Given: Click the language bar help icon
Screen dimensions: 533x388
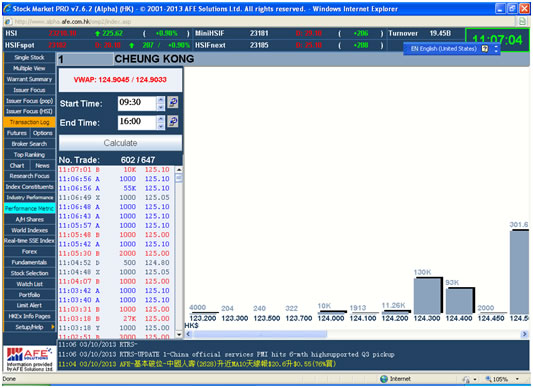Looking at the screenshot, I should 485,49.
